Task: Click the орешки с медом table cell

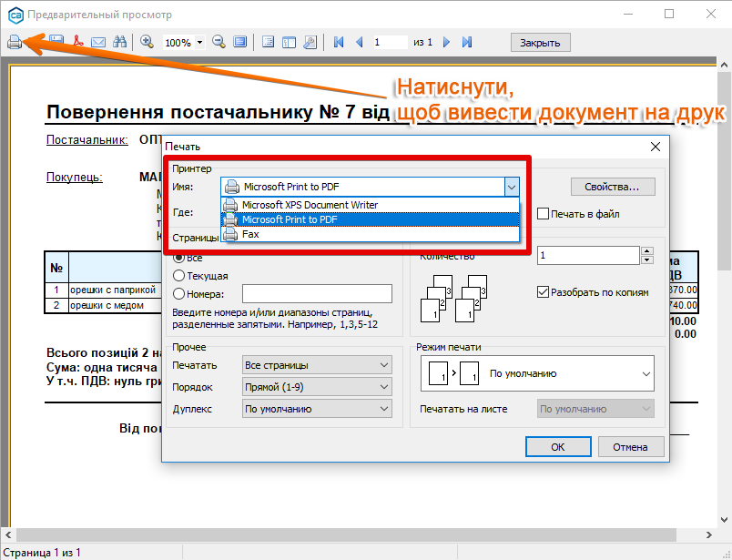Action: tap(116, 305)
